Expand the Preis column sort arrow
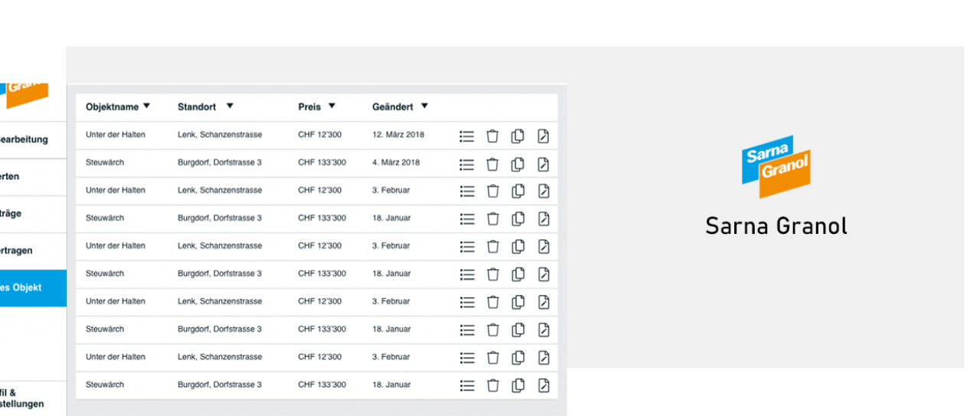This screenshot has width=980, height=416. tap(332, 106)
